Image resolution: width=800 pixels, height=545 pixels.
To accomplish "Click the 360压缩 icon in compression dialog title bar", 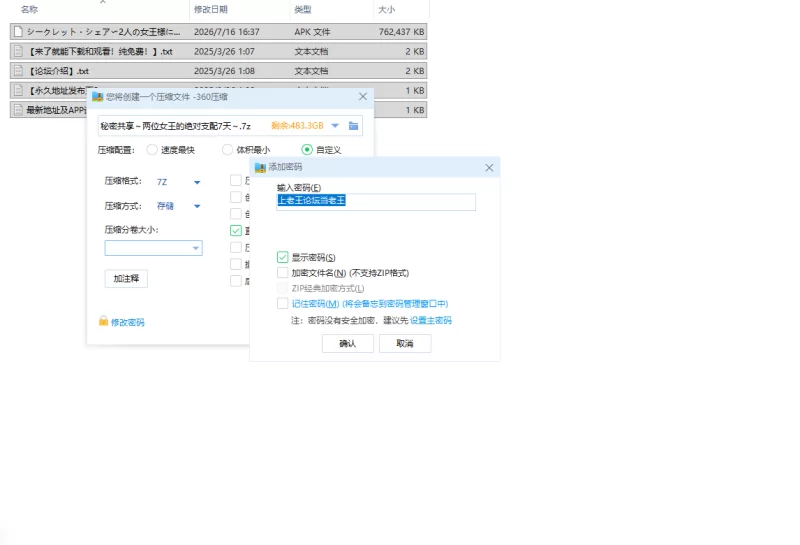I will tap(97, 97).
